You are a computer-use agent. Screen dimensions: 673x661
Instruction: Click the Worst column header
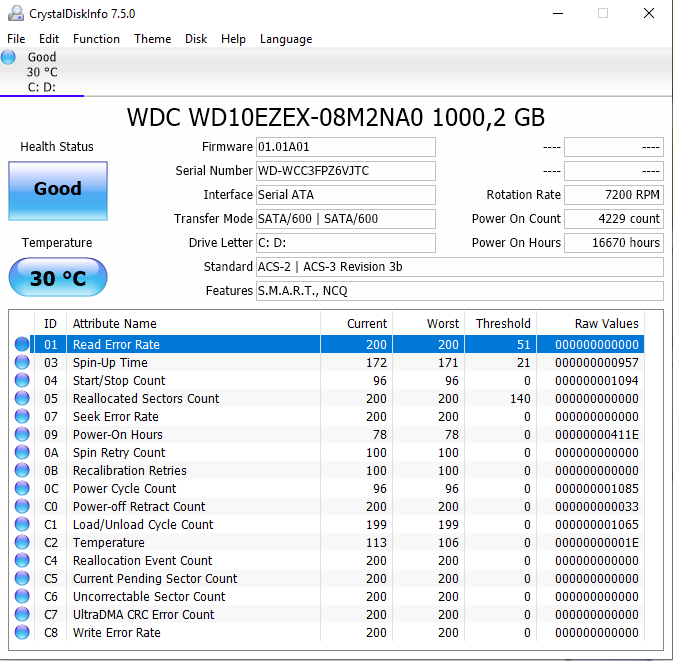pos(428,323)
